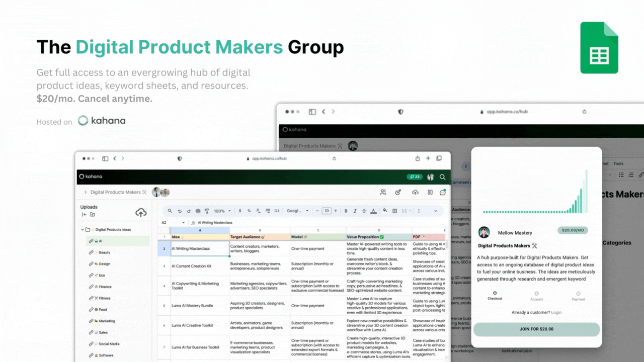Print the spreadsheet using the printer icon
Image resolution: width=644 pixels, height=362 pixels.
pos(198,211)
